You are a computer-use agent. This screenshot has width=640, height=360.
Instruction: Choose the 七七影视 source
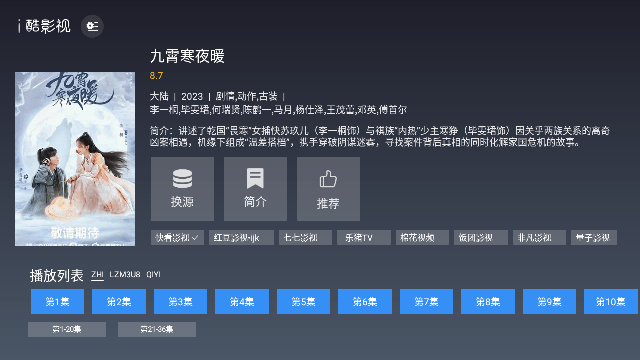point(305,238)
